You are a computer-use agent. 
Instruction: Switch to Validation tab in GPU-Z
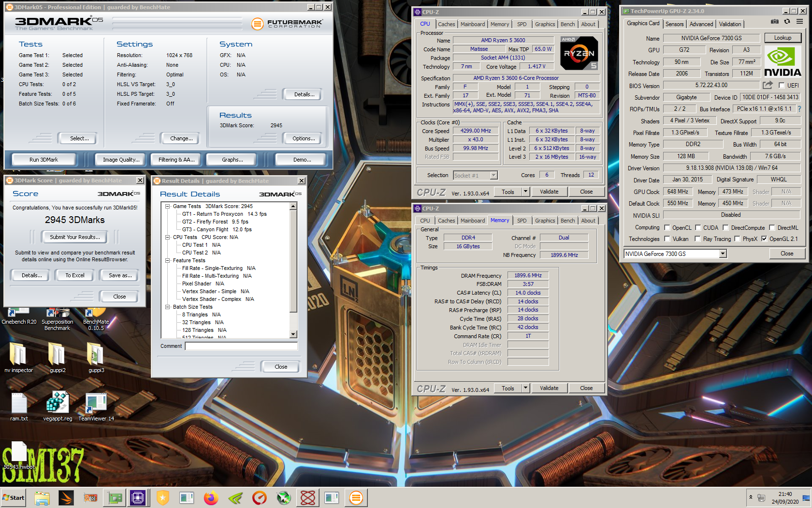[730, 24]
